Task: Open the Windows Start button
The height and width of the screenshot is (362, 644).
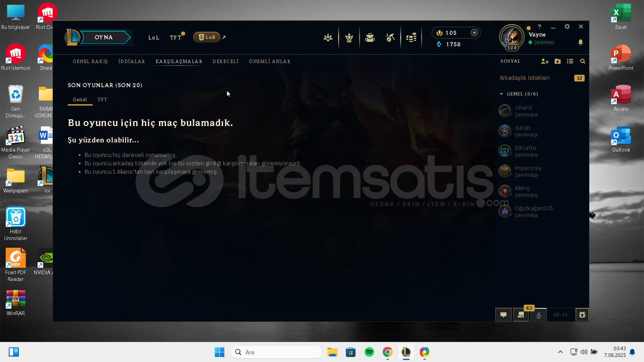Action: click(219, 352)
